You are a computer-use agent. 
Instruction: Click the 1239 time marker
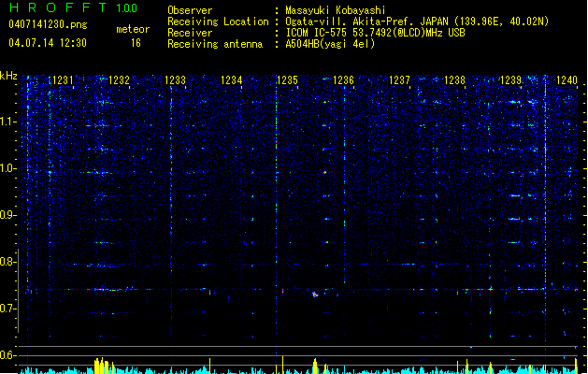point(510,80)
